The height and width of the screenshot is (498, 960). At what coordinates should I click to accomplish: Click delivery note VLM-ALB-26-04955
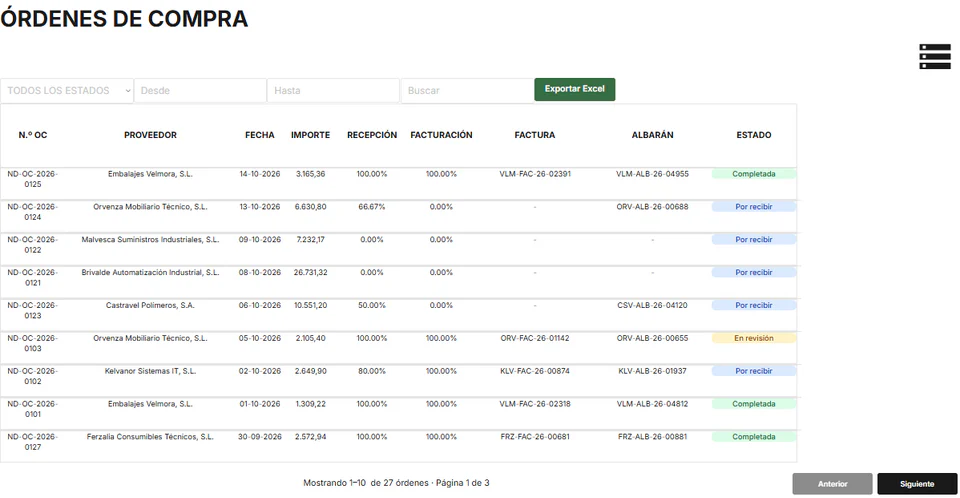pyautogui.click(x=653, y=175)
